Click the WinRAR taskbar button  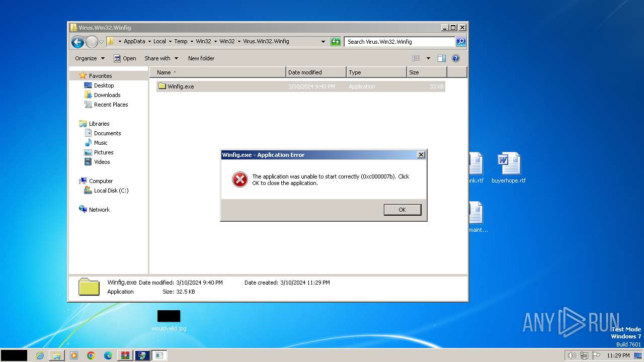pyautogui.click(x=125, y=355)
